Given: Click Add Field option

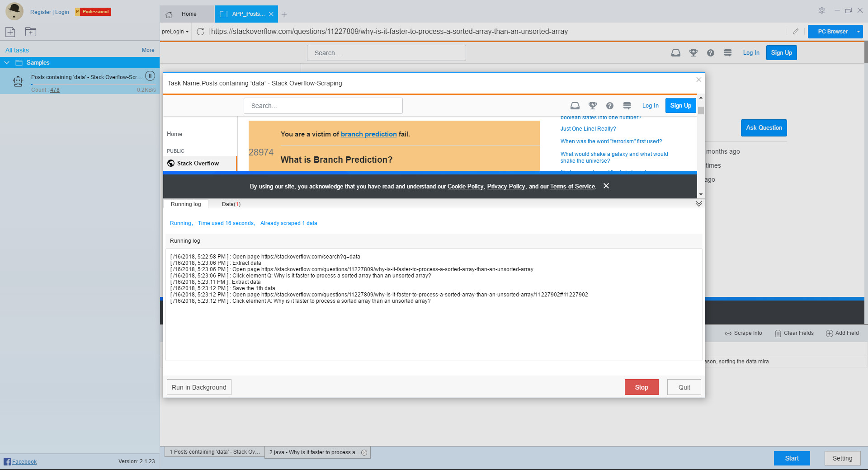Looking at the screenshot, I should click(842, 333).
